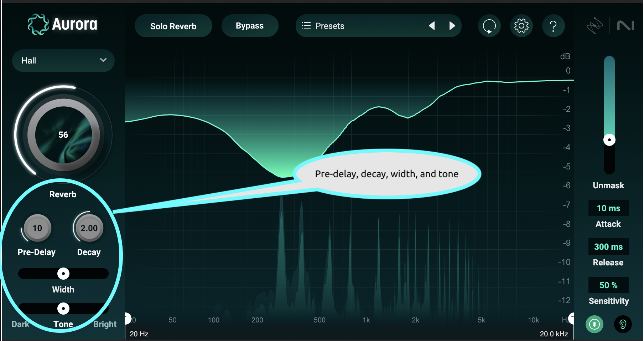Screen dimensions: 644x341
Task: Click the Unmask label
Action: point(608,185)
